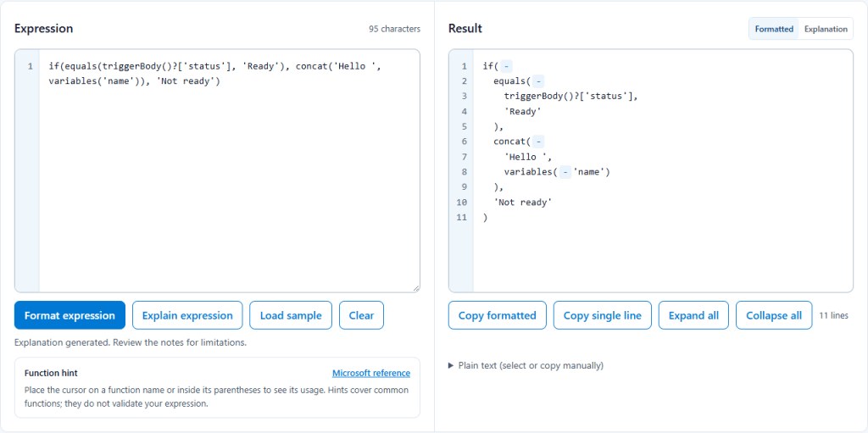This screenshot has height=433, width=868.
Task: Click inside the Expression editor text
Action: 229,170
